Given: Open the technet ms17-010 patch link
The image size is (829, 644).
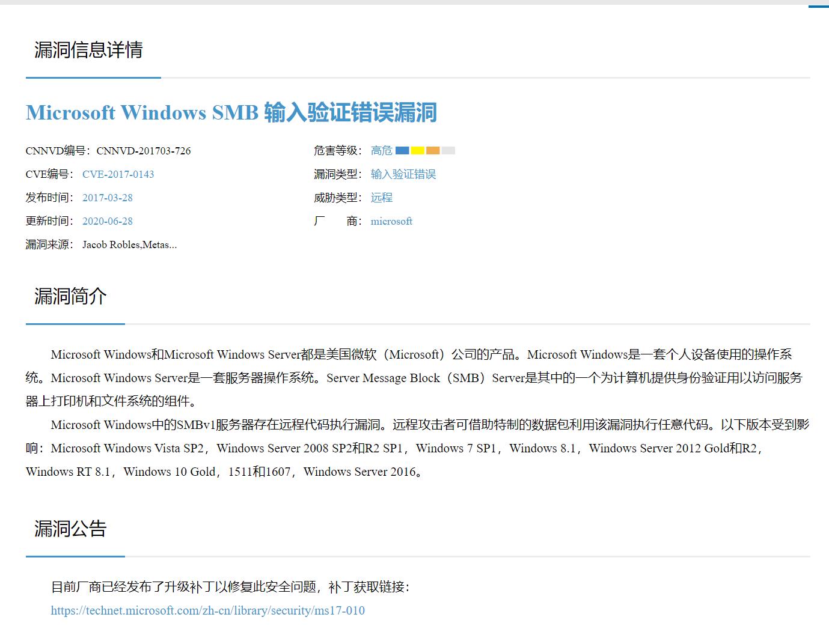Looking at the screenshot, I should tap(207, 610).
